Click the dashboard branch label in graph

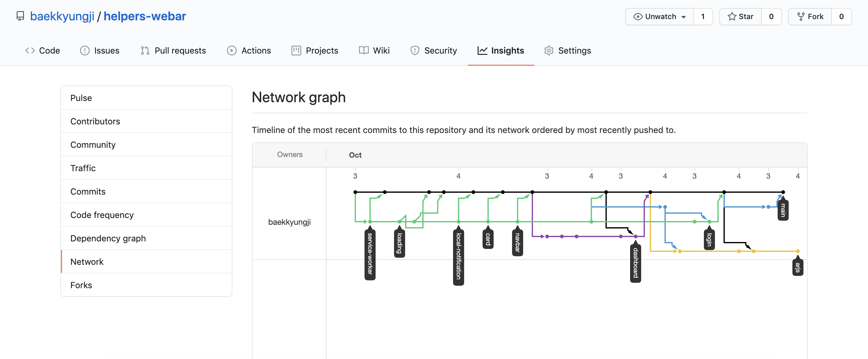(x=636, y=263)
